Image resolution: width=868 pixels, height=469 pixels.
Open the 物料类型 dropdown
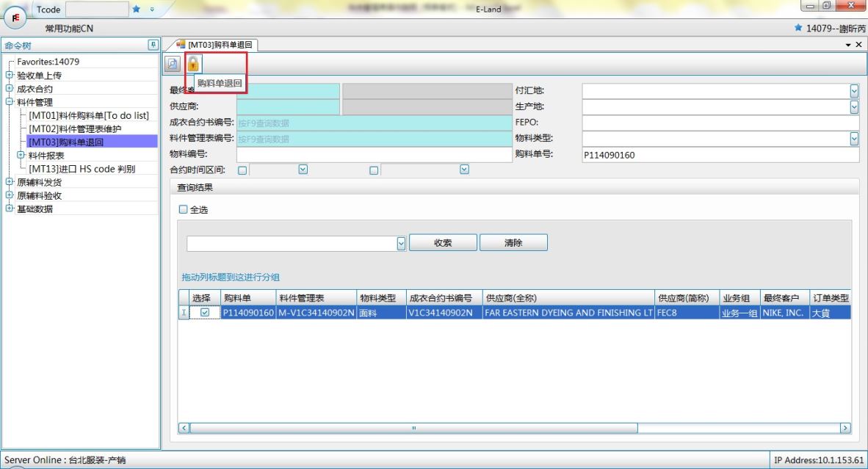[854, 138]
